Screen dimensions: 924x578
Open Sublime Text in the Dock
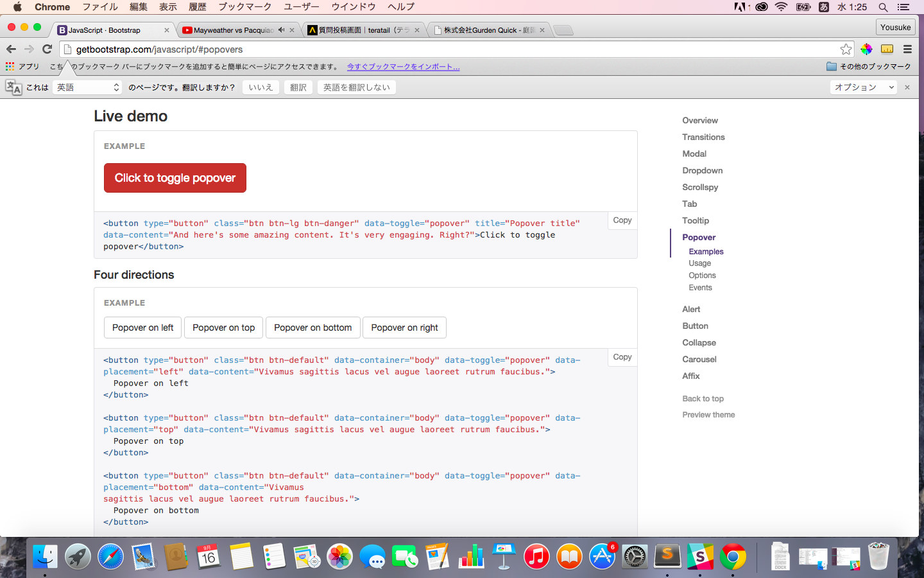[667, 557]
